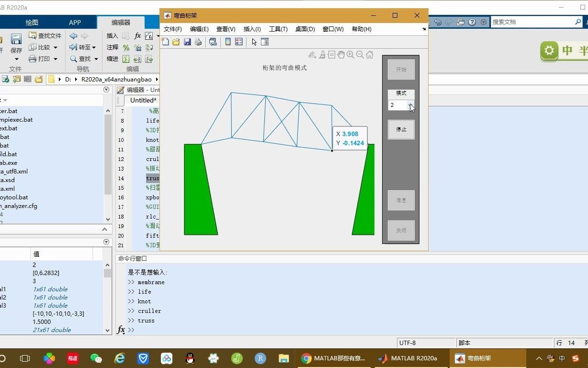Open the 模式 mode popup menu showing 2
The width and height of the screenshot is (588, 368).
click(401, 105)
